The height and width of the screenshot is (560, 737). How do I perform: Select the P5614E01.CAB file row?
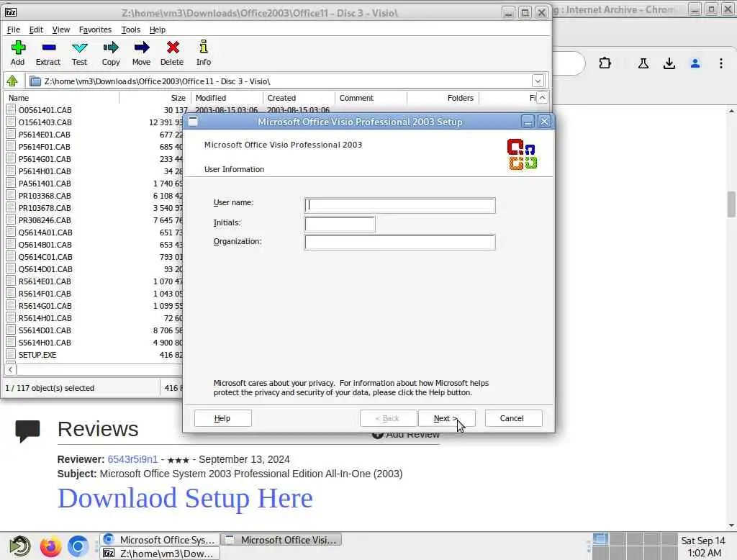click(x=94, y=135)
